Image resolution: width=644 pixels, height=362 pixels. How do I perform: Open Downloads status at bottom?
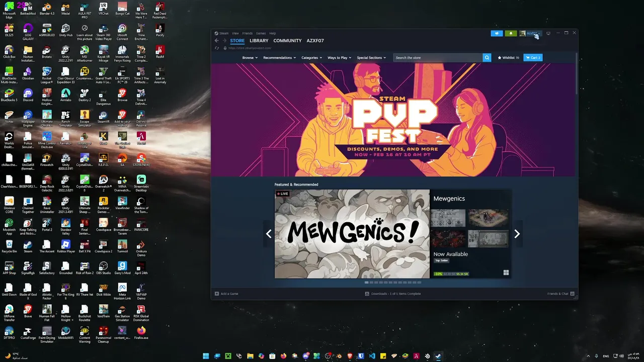click(393, 294)
